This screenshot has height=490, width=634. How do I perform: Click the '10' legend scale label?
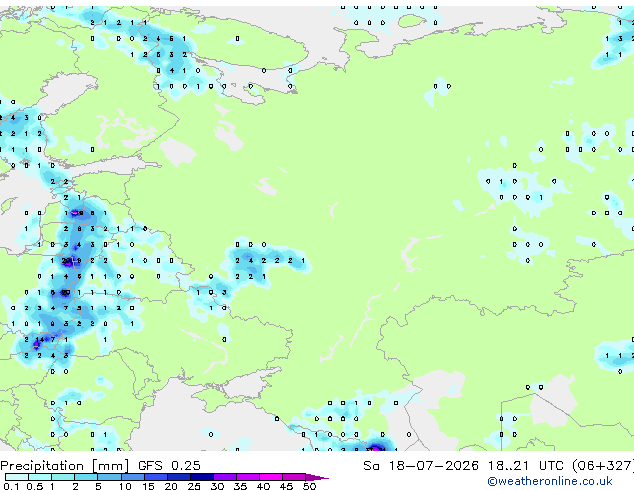tap(125, 486)
